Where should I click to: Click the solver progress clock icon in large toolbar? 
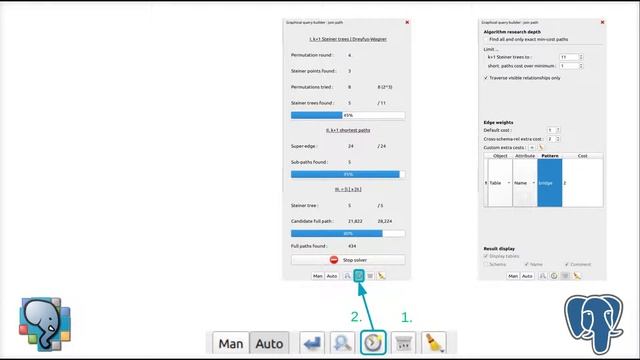pyautogui.click(x=373, y=343)
